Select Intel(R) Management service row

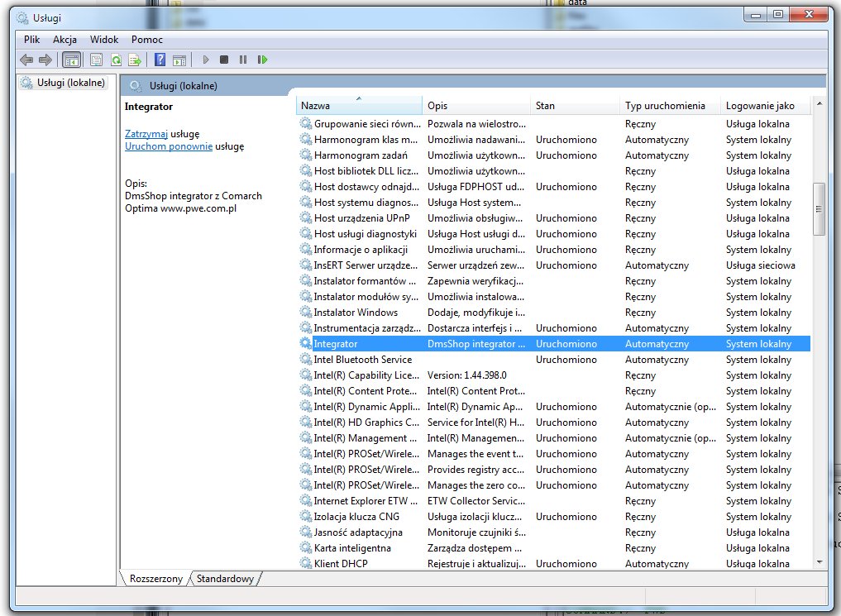555,437
